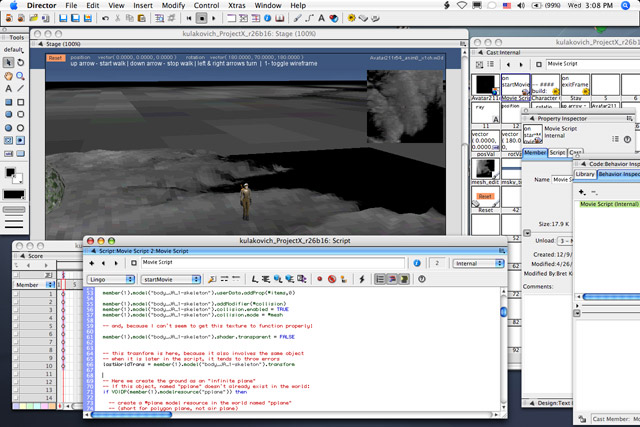Screen dimensions: 640x427
Task: Click the Save icon in main toolbar
Action: coord(63,18)
